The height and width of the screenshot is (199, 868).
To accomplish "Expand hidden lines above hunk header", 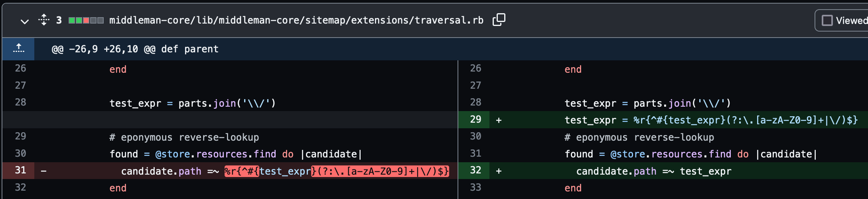I will pos(18,49).
